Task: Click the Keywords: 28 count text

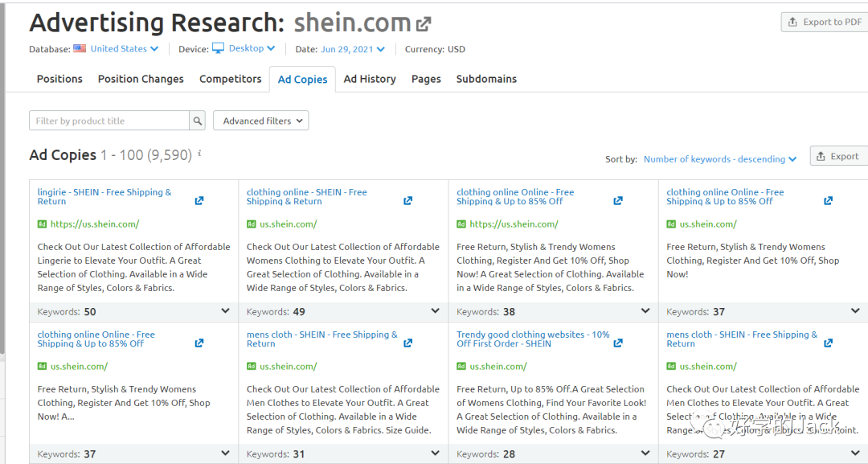Action: pos(485,454)
